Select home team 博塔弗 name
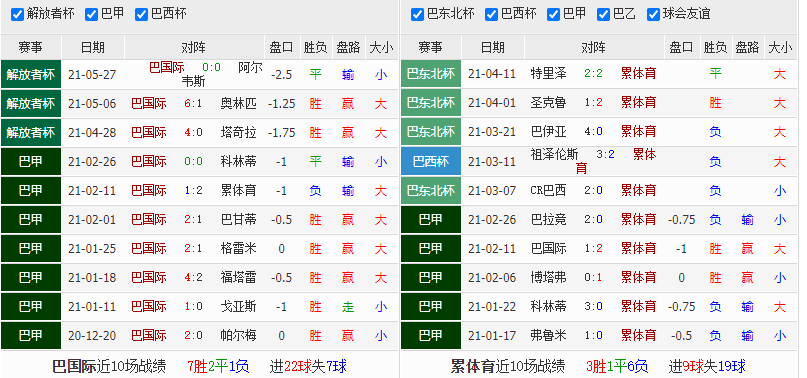This screenshot has height=378, width=807. (549, 278)
